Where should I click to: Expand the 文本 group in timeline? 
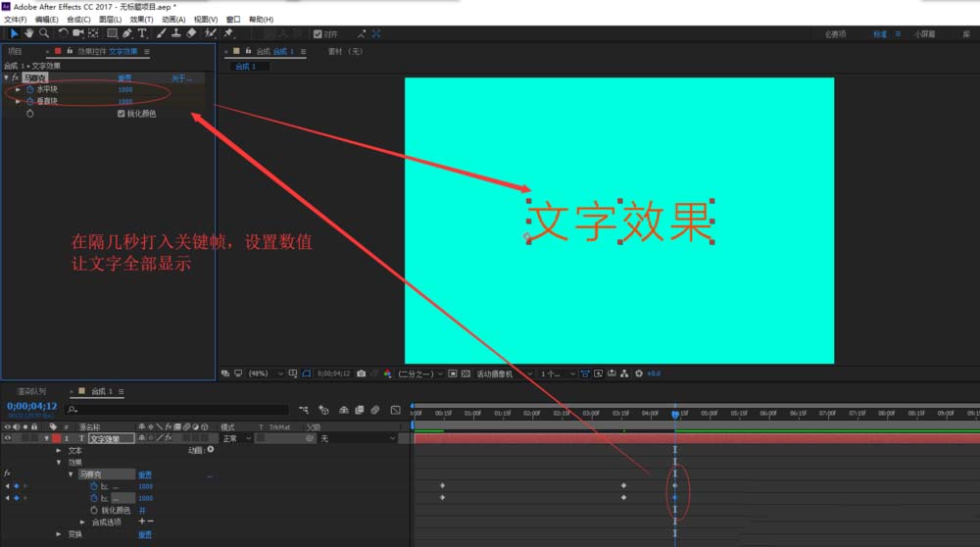59,450
